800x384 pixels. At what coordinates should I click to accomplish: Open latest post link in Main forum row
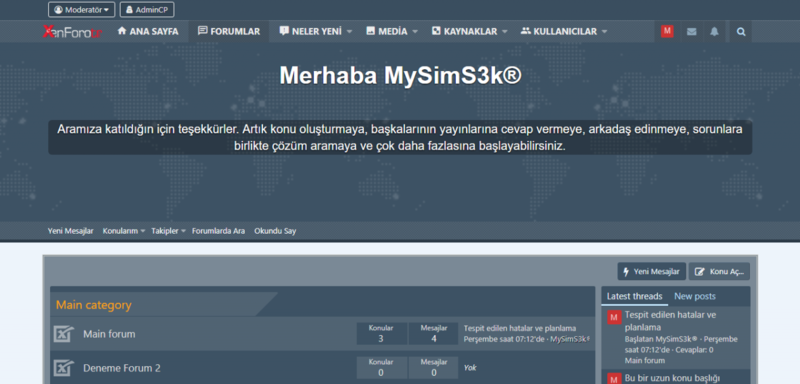coord(520,328)
